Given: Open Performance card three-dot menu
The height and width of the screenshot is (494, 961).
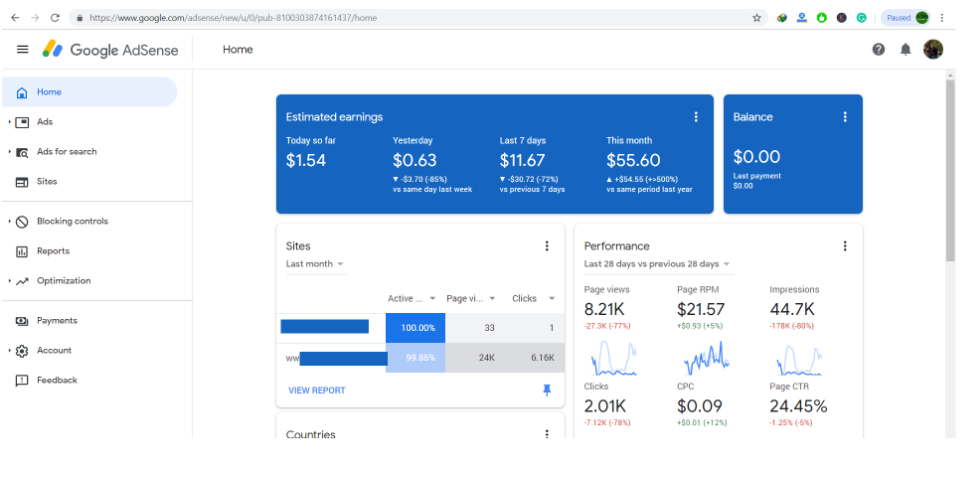Looking at the screenshot, I should 845,246.
